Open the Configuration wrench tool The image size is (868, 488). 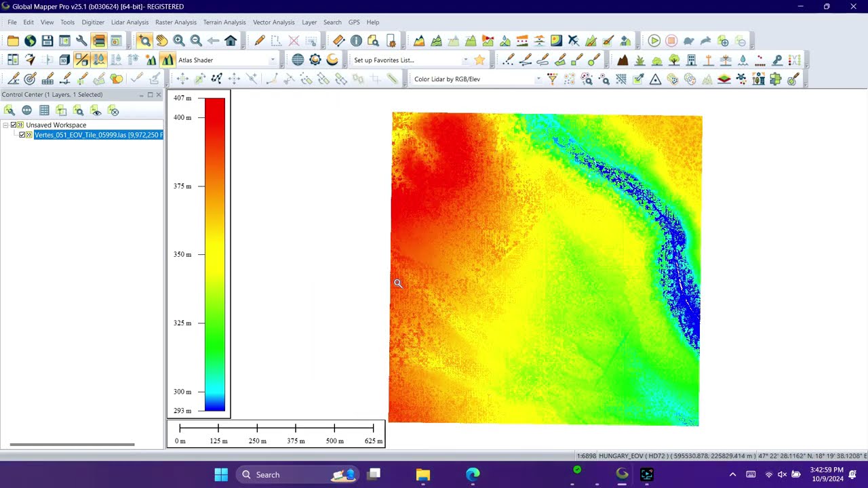[81, 41]
